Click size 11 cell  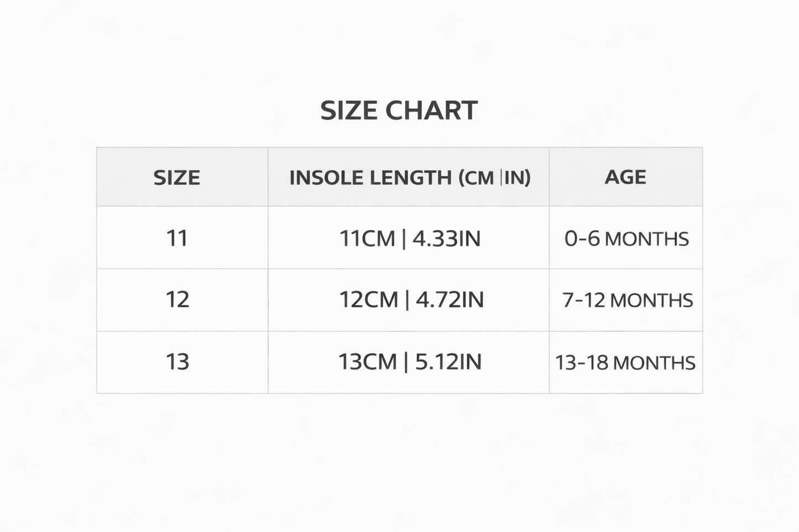pos(177,239)
